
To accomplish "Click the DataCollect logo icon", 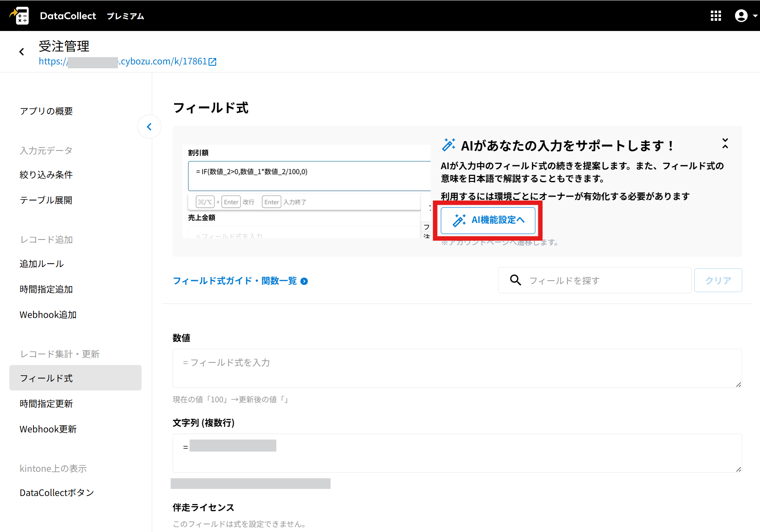I will [x=20, y=16].
